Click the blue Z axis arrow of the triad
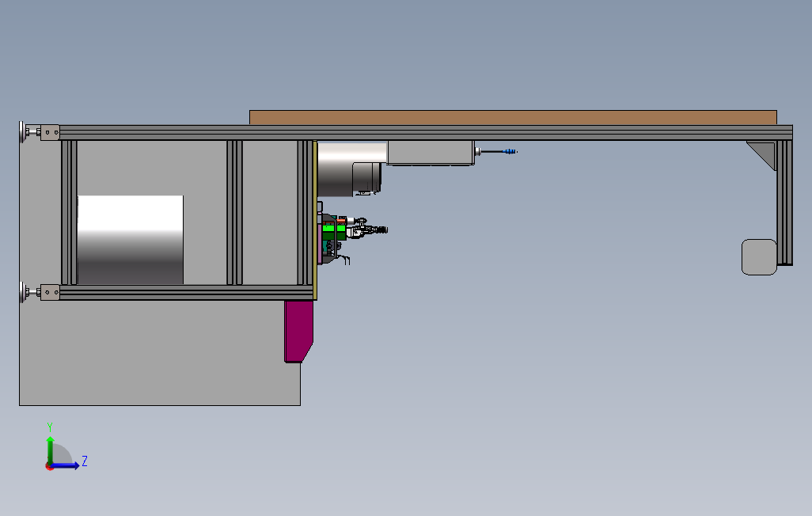 (66, 466)
